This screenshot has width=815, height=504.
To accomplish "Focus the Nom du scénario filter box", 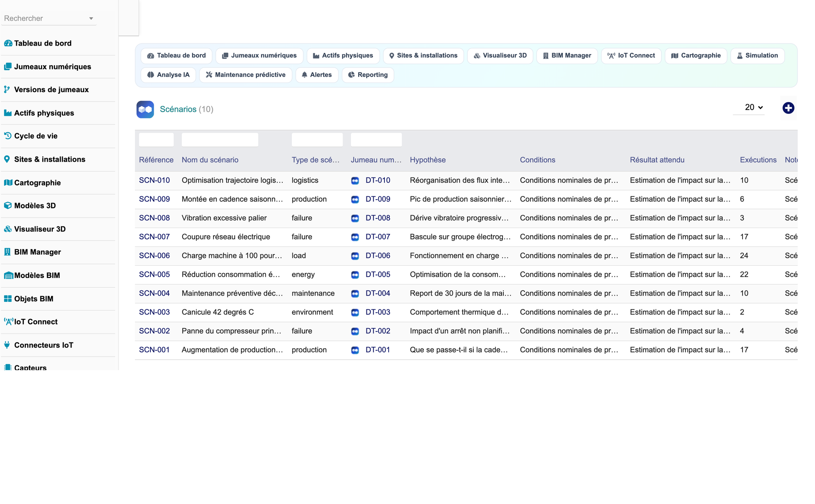I will (220, 139).
